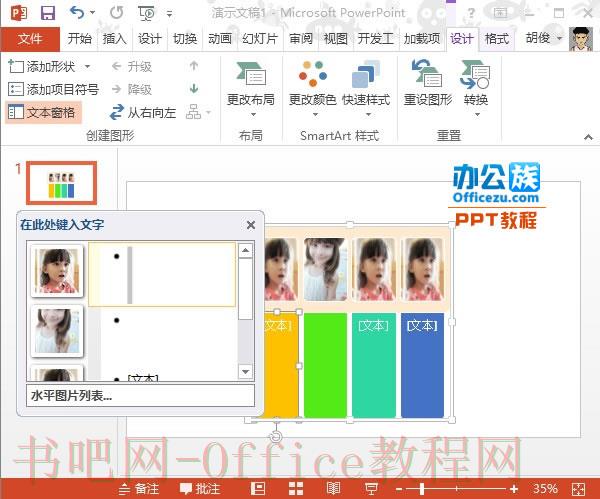
Task: Open account menu for 胡俊
Action: (543, 38)
